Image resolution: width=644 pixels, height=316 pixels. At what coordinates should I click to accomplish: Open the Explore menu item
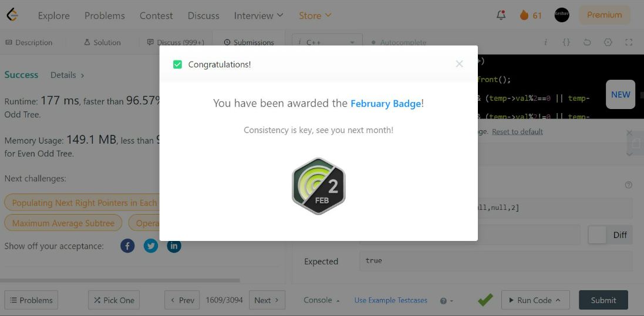pyautogui.click(x=54, y=16)
